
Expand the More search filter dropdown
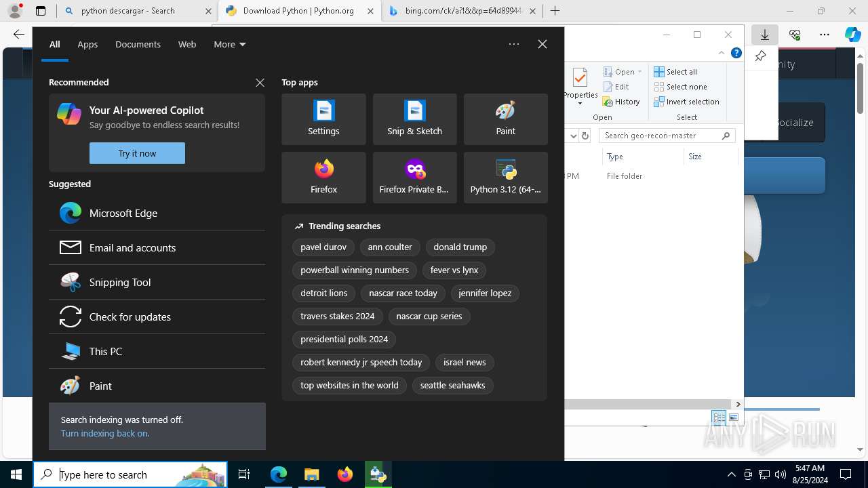point(230,44)
